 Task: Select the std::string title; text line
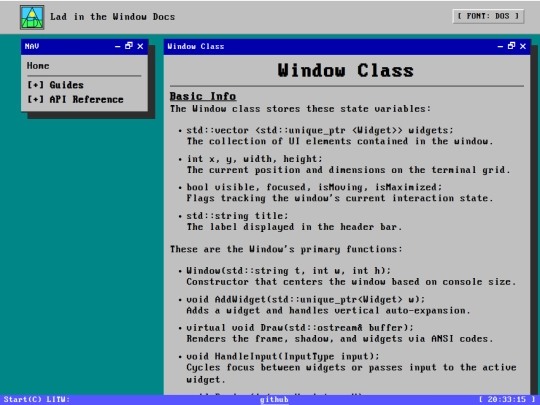click(x=237, y=216)
